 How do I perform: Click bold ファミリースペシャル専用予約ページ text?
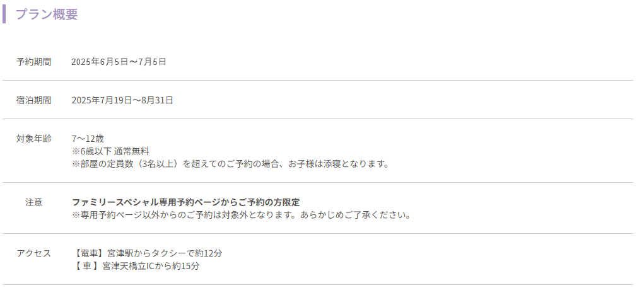point(185,202)
